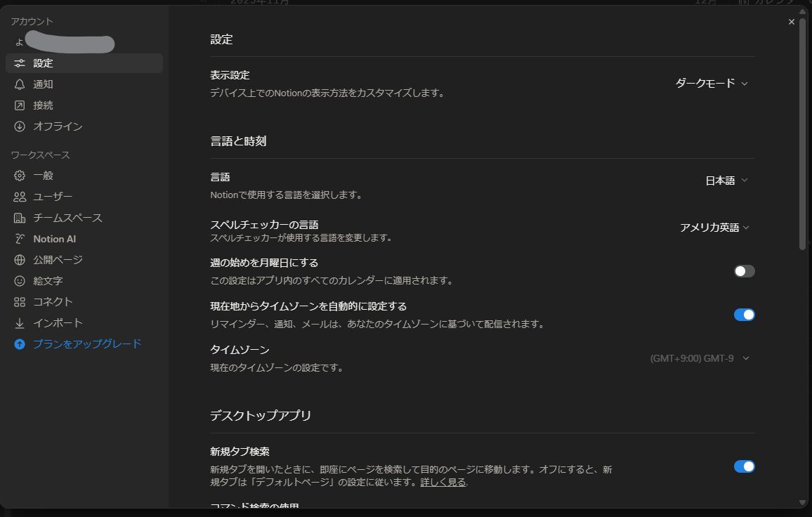Viewport: 812px width, 517px height.
Task: Open the 日本語 language dropdown
Action: point(726,181)
